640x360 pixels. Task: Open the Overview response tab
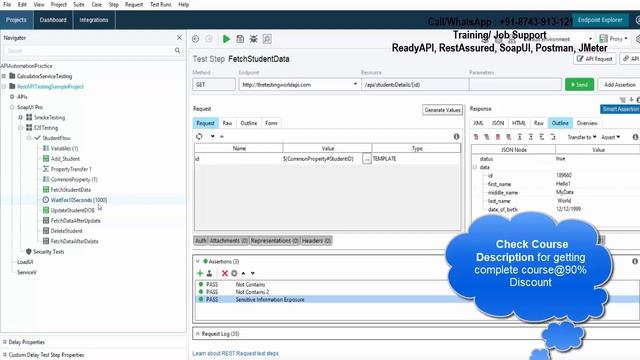tap(587, 123)
